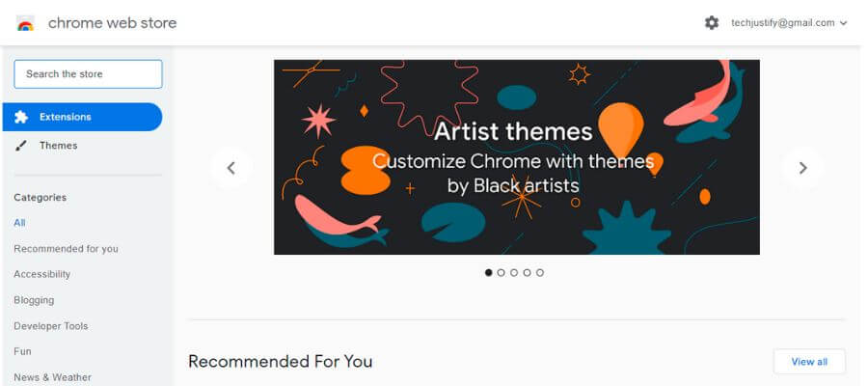Open settings via the gear icon
The width and height of the screenshot is (868, 386).
pyautogui.click(x=712, y=22)
